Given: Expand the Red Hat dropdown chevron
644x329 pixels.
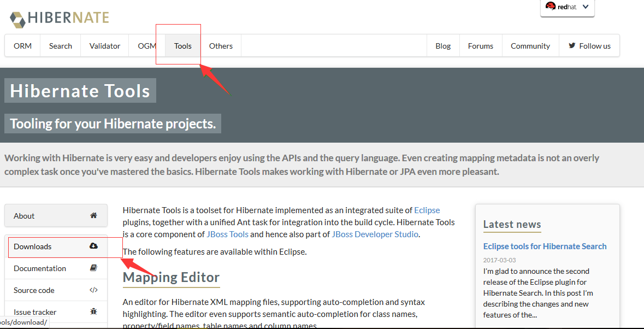Looking at the screenshot, I should coord(586,6).
